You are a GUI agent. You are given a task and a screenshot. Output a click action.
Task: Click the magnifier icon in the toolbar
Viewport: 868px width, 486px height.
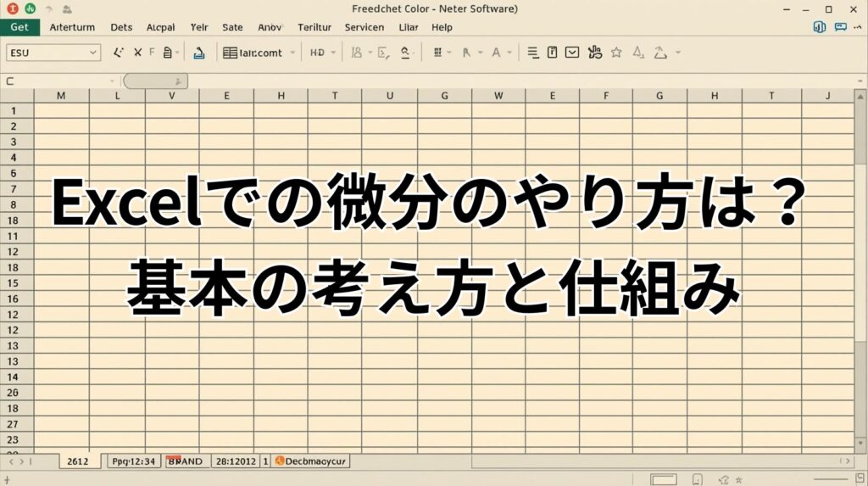click(x=405, y=53)
